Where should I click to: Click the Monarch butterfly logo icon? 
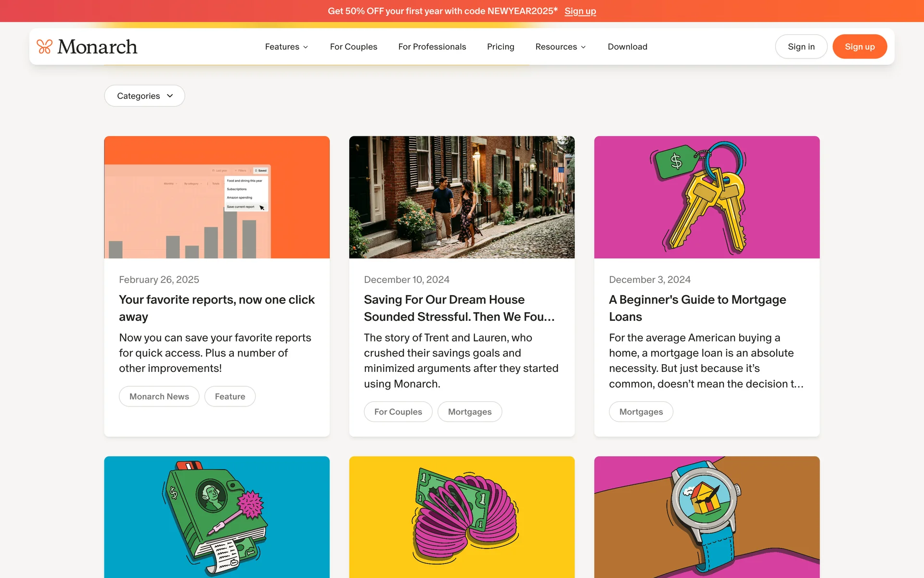tap(45, 47)
